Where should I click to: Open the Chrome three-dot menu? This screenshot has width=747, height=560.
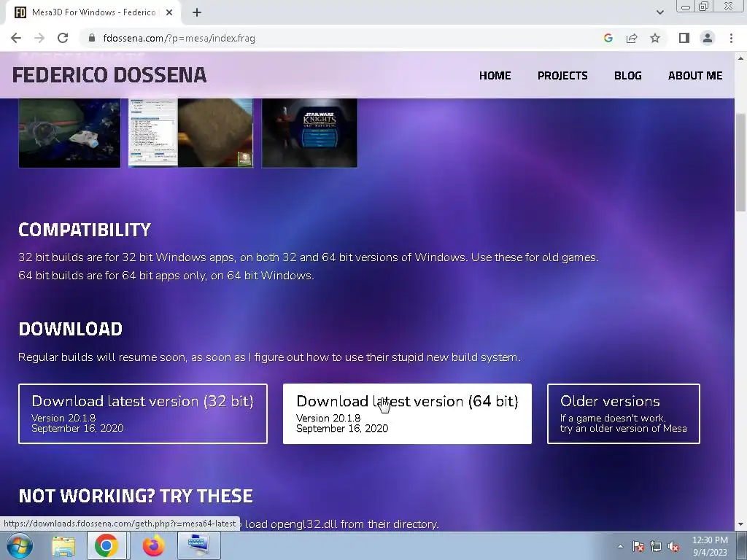point(731,38)
